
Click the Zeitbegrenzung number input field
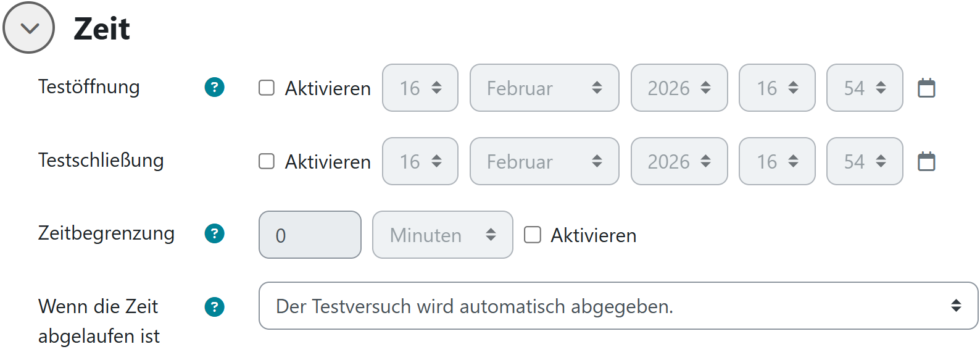310,235
